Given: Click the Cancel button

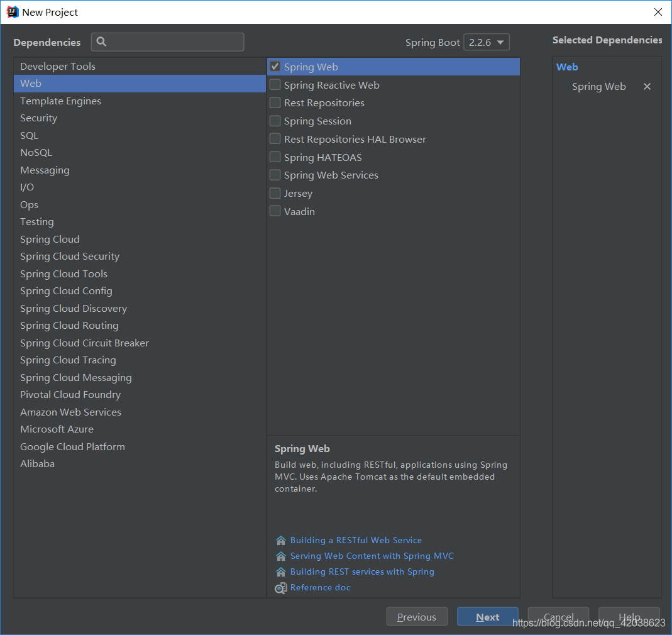Looking at the screenshot, I should pos(558,617).
